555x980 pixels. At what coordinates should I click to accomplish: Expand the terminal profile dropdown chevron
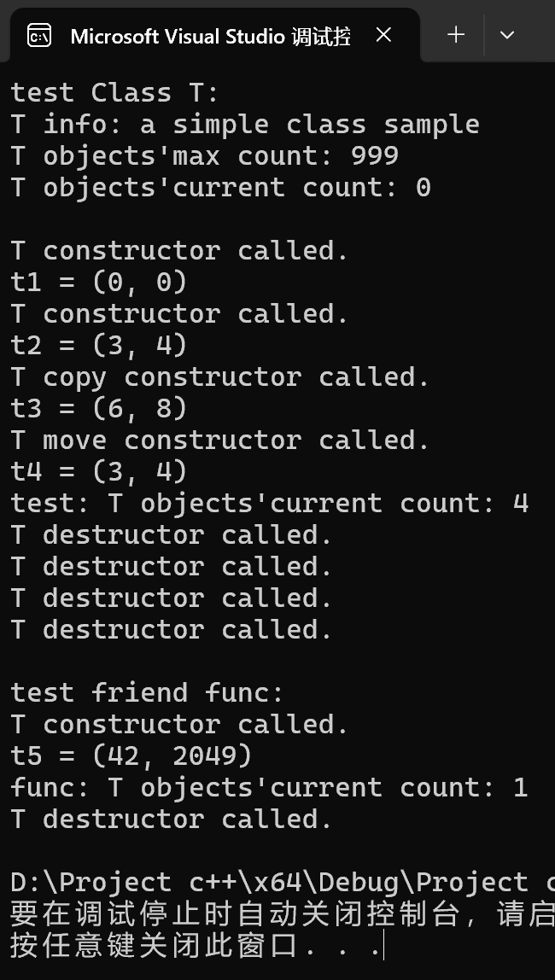tap(507, 35)
